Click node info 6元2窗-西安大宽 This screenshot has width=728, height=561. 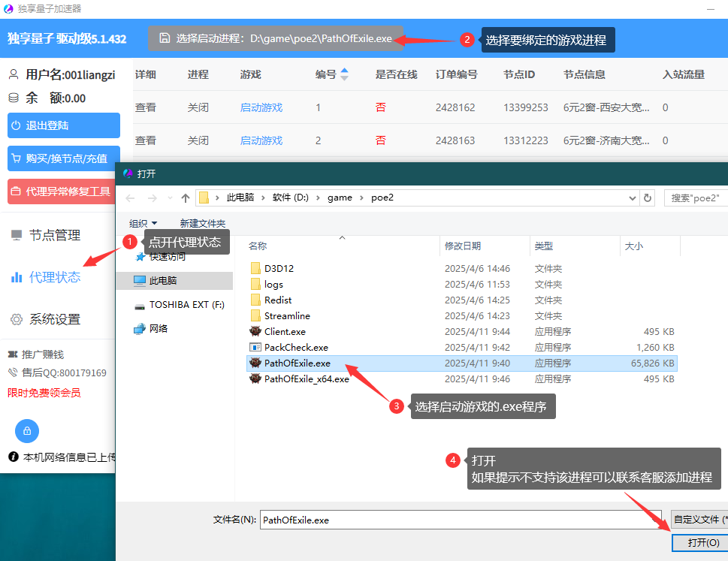point(606,107)
